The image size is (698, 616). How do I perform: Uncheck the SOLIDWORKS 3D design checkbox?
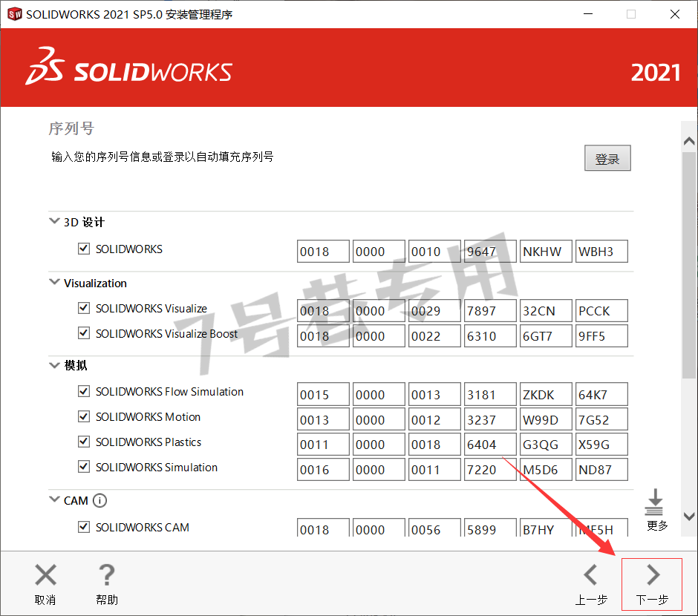click(84, 249)
